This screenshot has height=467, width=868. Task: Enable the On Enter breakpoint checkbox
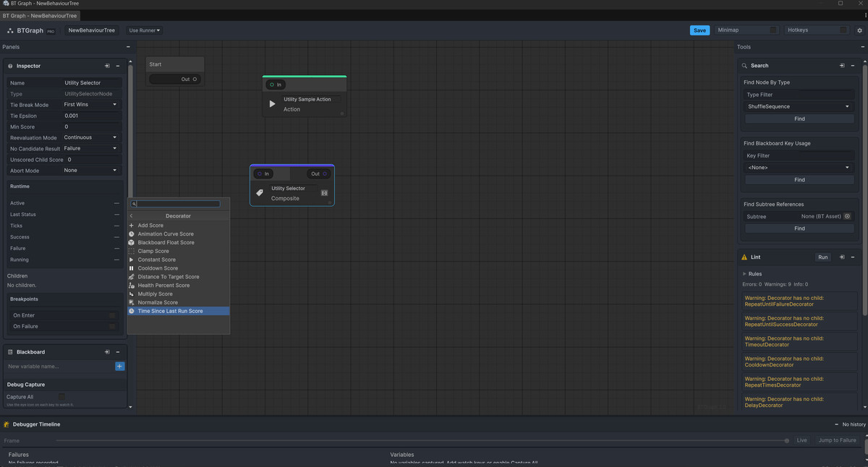(x=112, y=315)
